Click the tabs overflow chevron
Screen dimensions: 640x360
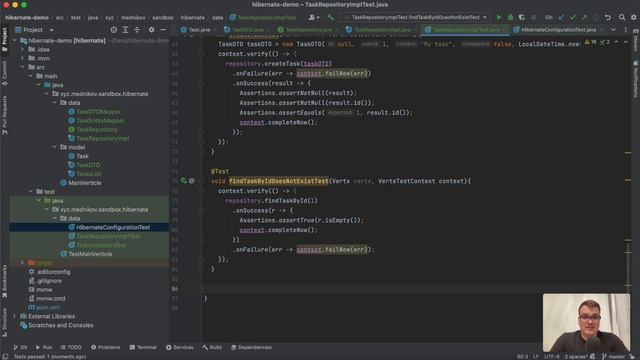click(x=613, y=30)
